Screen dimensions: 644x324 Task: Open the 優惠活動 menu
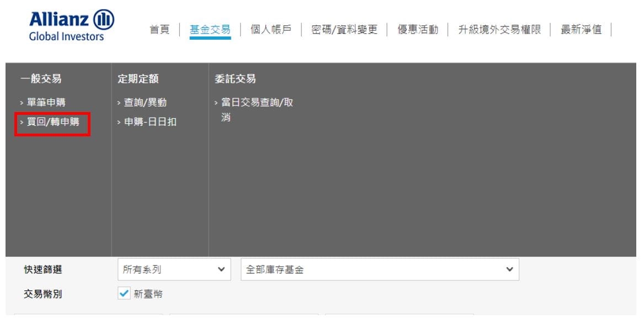pyautogui.click(x=418, y=30)
